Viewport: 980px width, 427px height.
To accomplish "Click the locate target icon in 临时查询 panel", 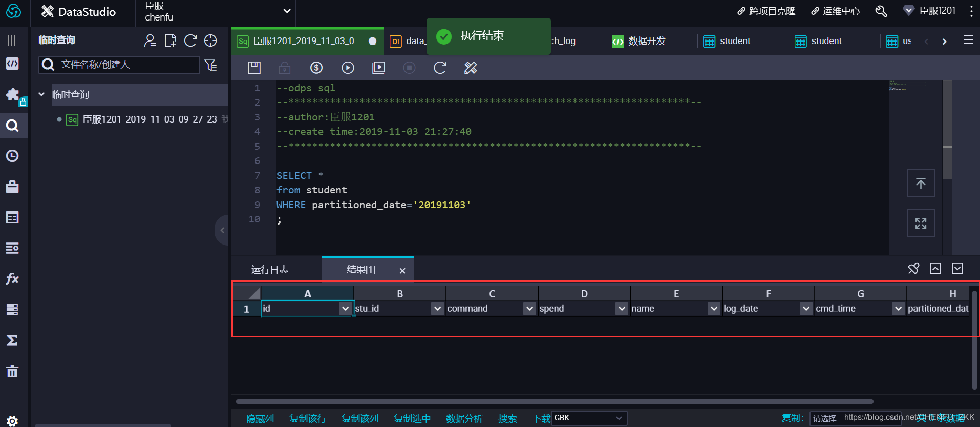I will click(x=210, y=40).
